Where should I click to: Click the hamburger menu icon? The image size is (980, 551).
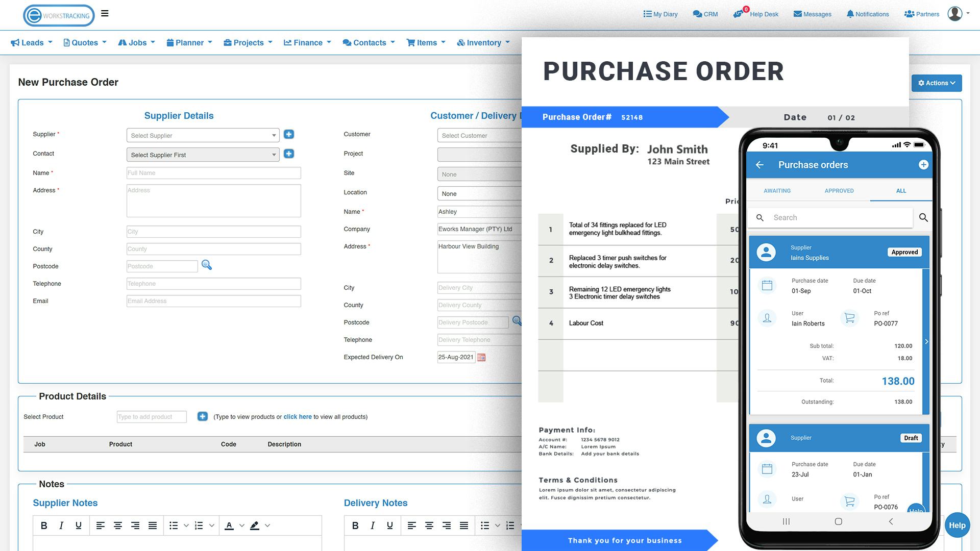pyautogui.click(x=105, y=14)
